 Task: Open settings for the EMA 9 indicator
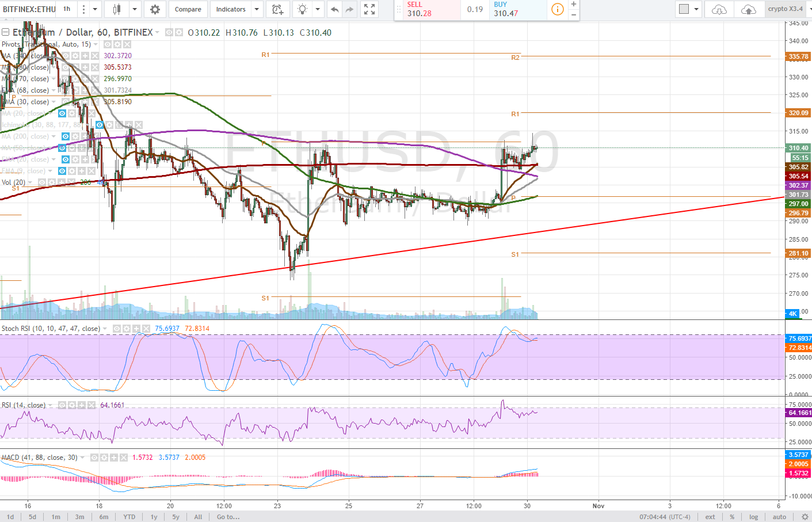pyautogui.click(x=71, y=171)
